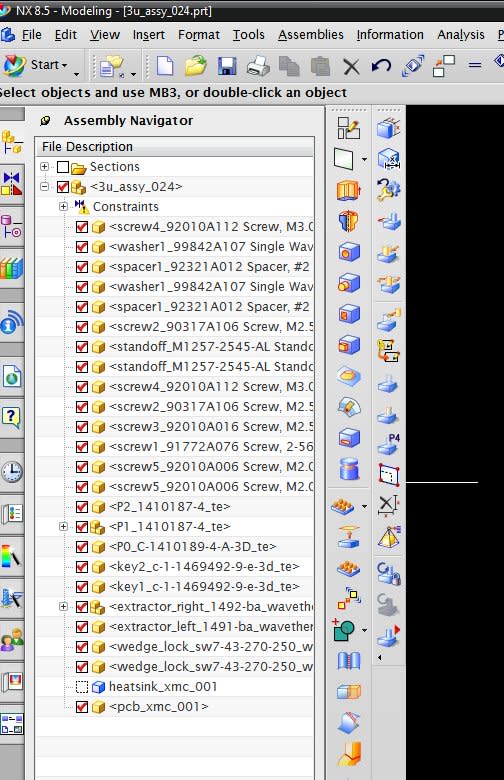Click the Start button
The width and height of the screenshot is (504, 780).
(36, 65)
